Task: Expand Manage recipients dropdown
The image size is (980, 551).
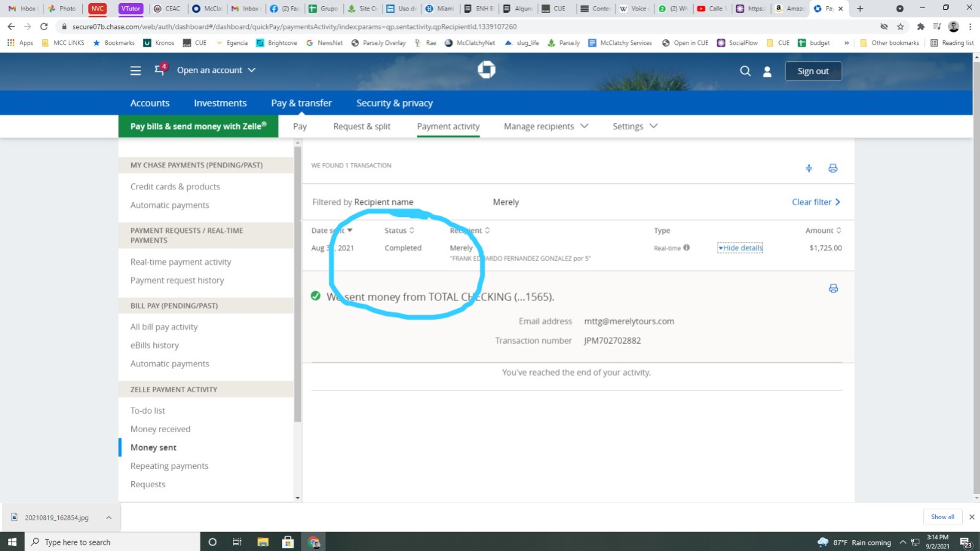Action: 546,126
